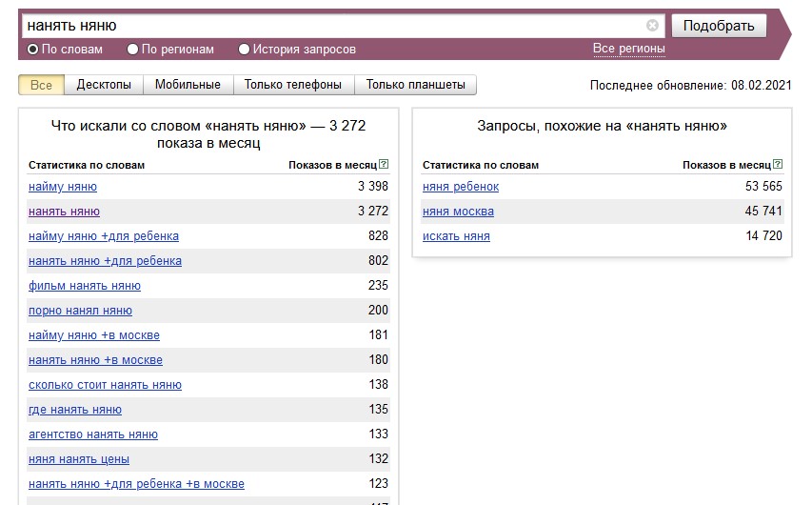
Task: Open the 'няня ребенок' similar query
Action: coord(461,187)
